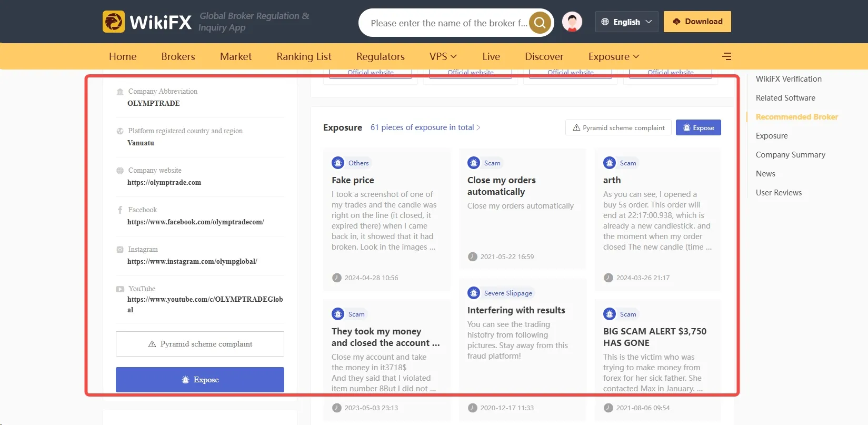Jump to Related Software section
The image size is (868, 425).
pyautogui.click(x=785, y=98)
